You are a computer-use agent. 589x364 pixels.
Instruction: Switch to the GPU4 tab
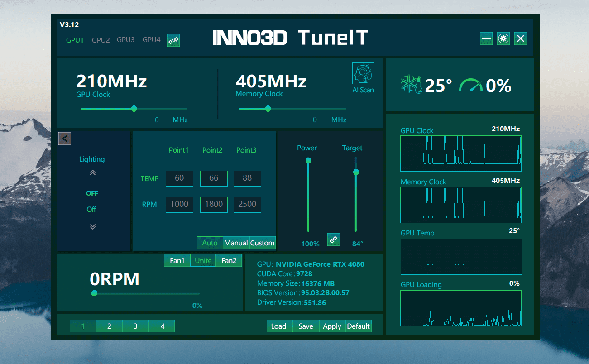(151, 40)
